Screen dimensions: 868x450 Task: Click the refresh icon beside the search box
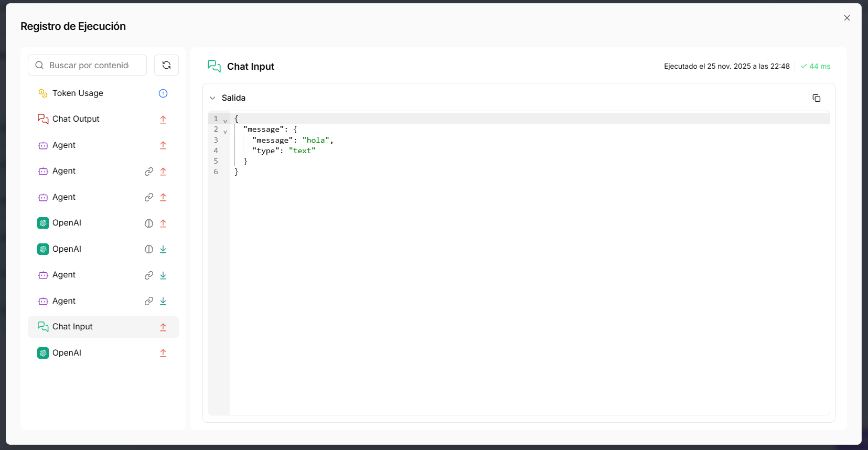[166, 65]
